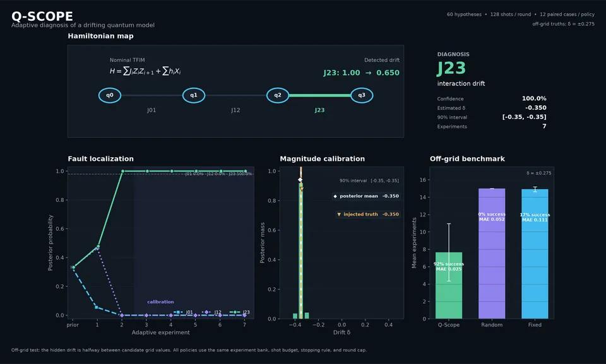The height and width of the screenshot is (364, 606).
Task: Click the "Adaptive experiment" axis label
Action: click(x=161, y=332)
